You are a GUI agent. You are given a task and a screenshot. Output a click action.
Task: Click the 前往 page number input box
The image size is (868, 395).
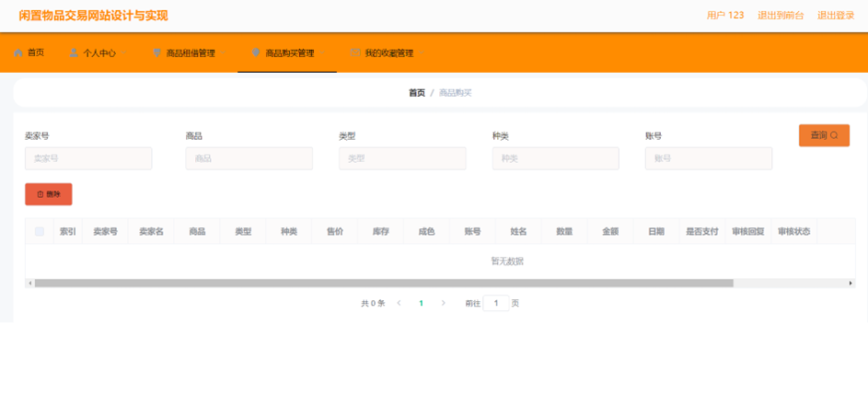pyautogui.click(x=496, y=303)
